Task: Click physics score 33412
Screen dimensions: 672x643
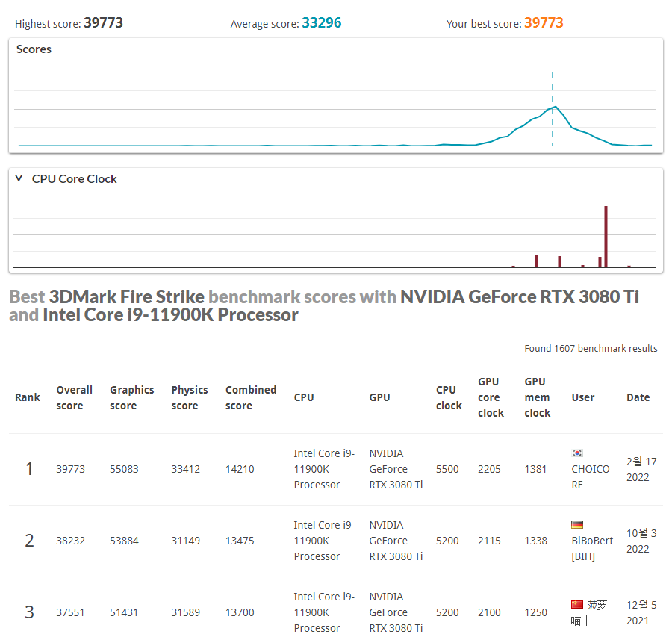Action: pos(186,469)
